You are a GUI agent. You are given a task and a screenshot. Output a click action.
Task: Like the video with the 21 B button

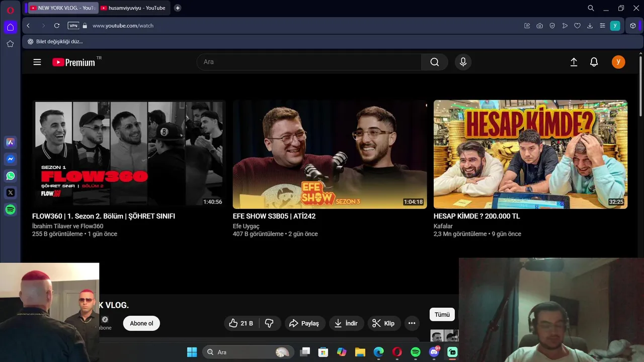241,323
